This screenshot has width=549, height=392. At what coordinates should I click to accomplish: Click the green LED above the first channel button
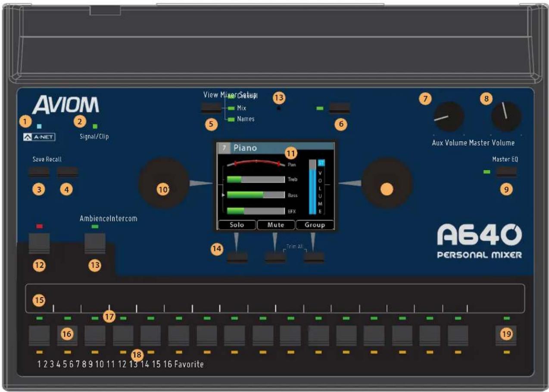coord(39,318)
